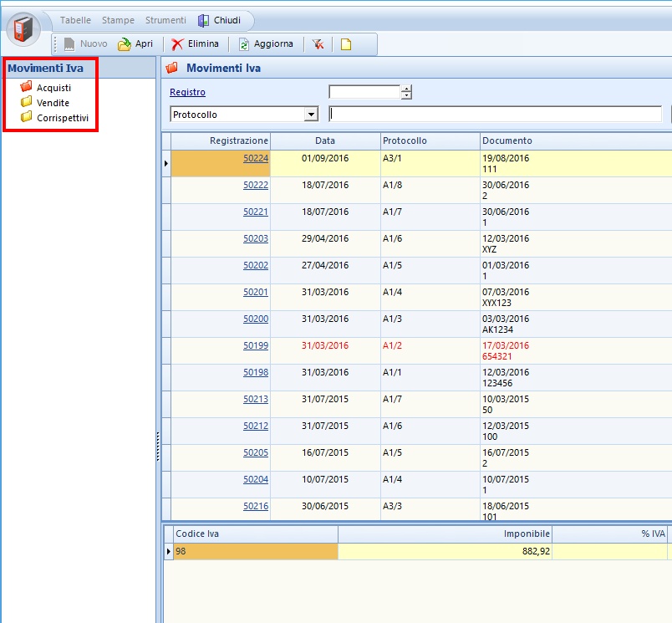
Task: Select the Vendite folder in tree
Action: (x=53, y=103)
